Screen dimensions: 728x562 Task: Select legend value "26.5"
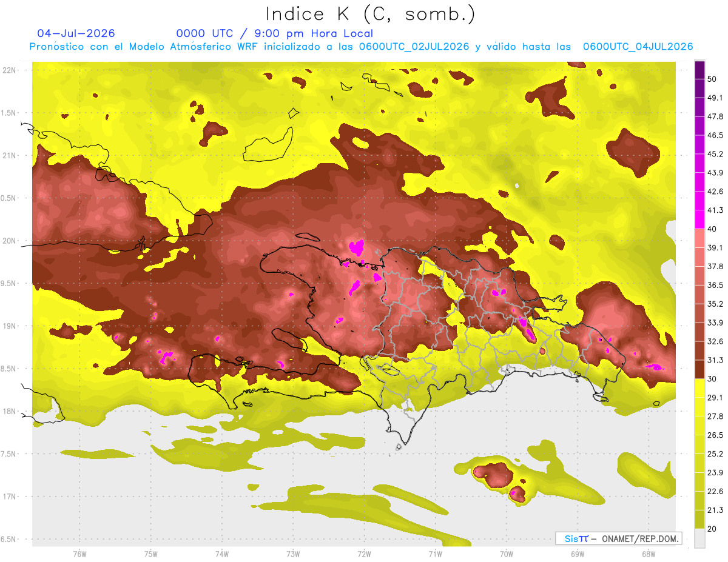[x=715, y=435]
